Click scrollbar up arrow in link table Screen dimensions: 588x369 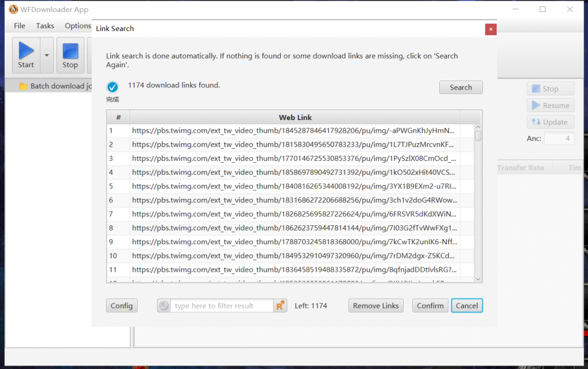[478, 128]
